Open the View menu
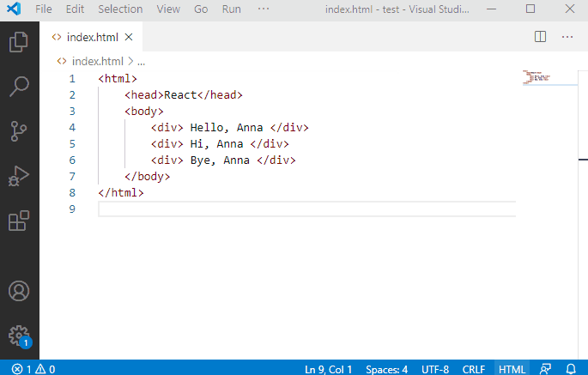Screen dimensions: 588x375 click(x=168, y=9)
